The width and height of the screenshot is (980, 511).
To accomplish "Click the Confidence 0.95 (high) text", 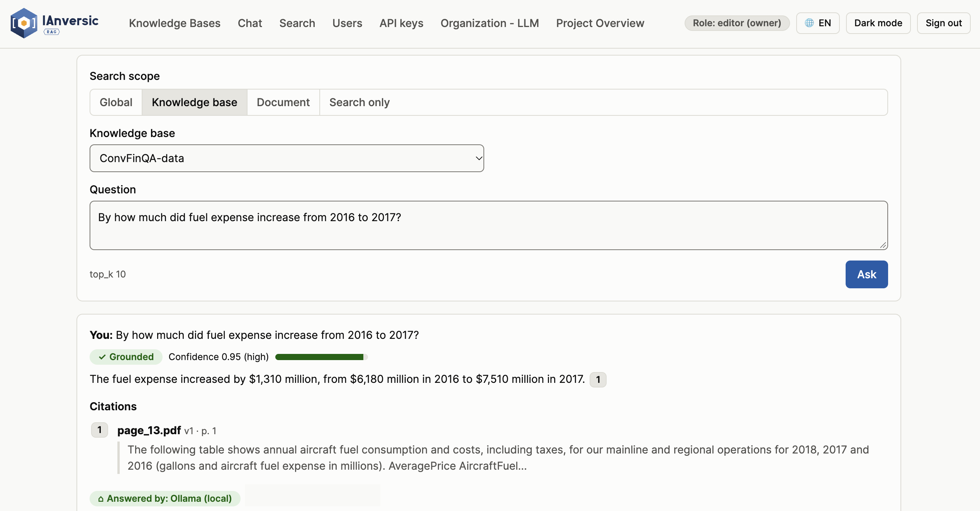I will coord(219,357).
